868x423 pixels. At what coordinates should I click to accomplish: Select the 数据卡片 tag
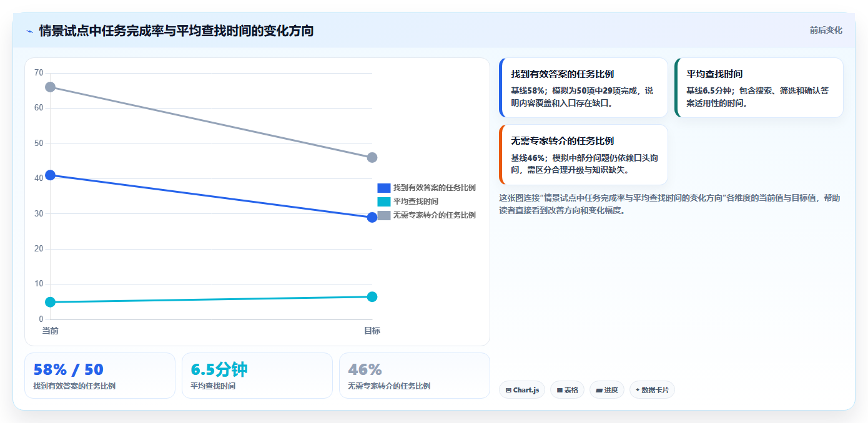tap(652, 390)
